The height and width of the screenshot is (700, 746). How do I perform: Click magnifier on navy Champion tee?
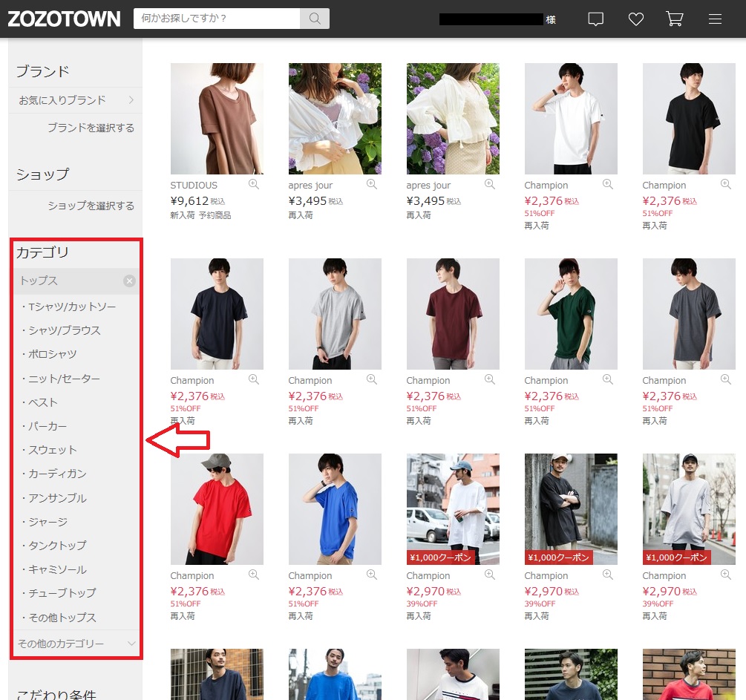(254, 379)
